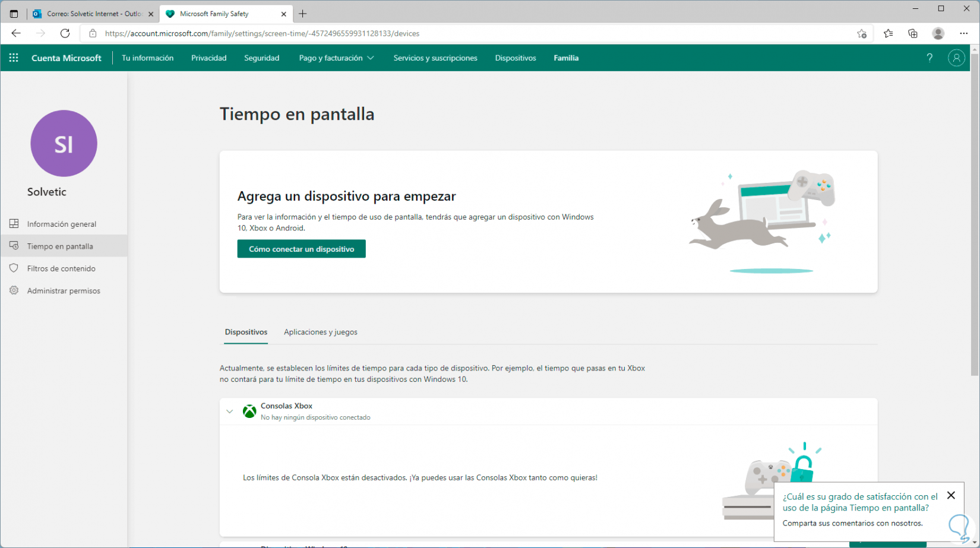This screenshot has width=980, height=548.
Task: Open the browser Collections panel
Action: 913,33
